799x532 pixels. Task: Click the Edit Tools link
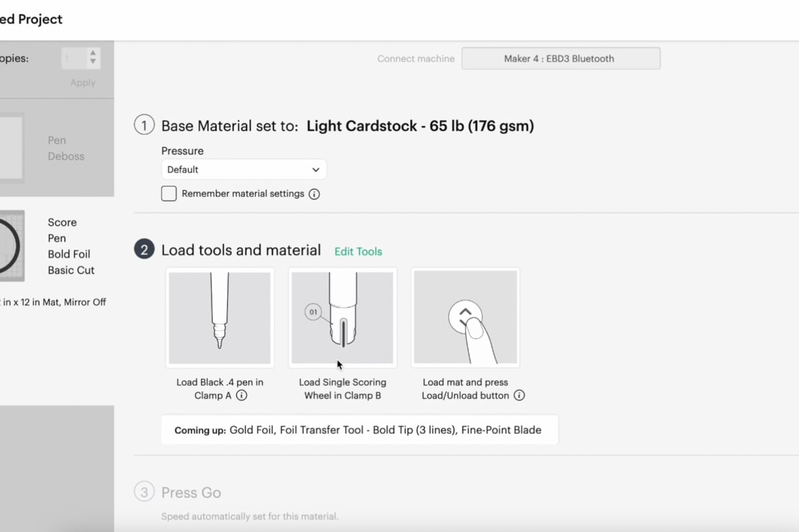(358, 252)
